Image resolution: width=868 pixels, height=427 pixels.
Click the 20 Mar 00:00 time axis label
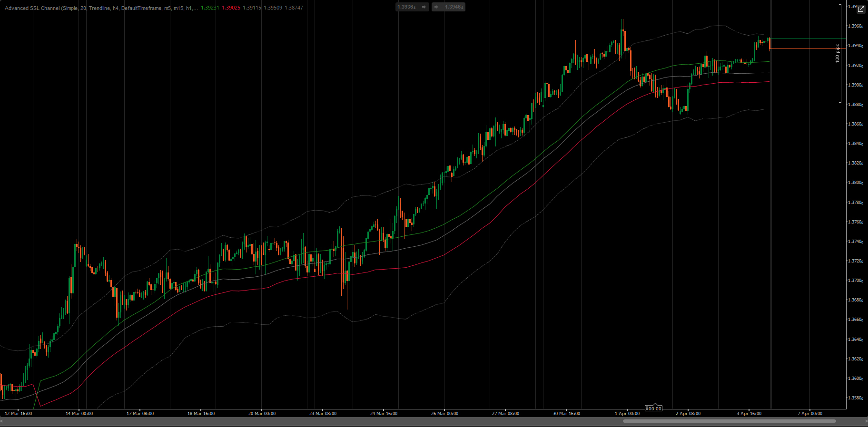pos(262,414)
